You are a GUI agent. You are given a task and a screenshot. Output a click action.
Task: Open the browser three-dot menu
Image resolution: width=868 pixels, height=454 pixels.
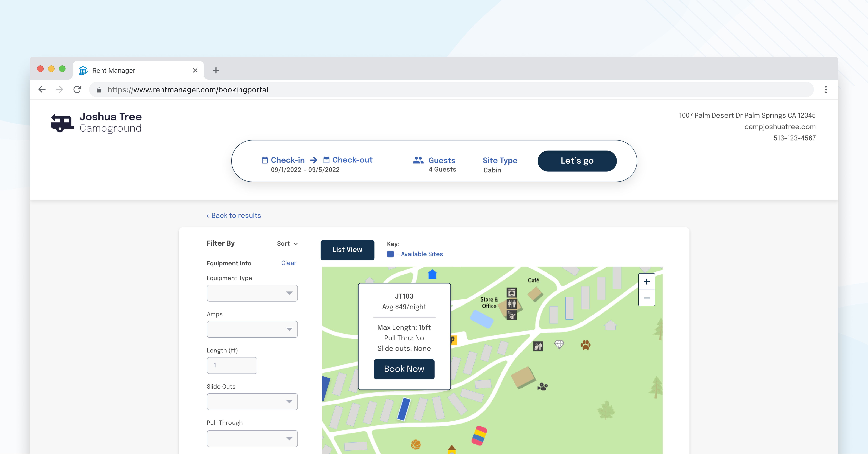(826, 89)
